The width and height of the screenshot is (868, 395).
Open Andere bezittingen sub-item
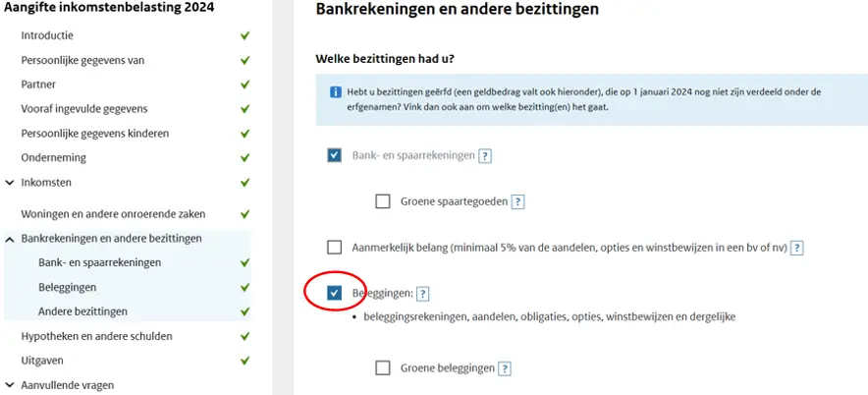point(82,311)
